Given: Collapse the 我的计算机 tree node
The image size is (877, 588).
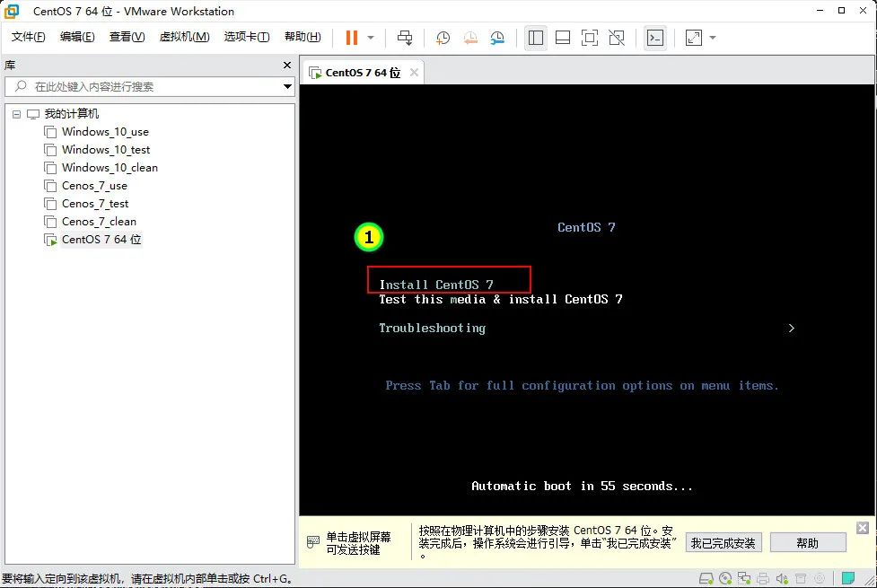Looking at the screenshot, I should coord(17,114).
